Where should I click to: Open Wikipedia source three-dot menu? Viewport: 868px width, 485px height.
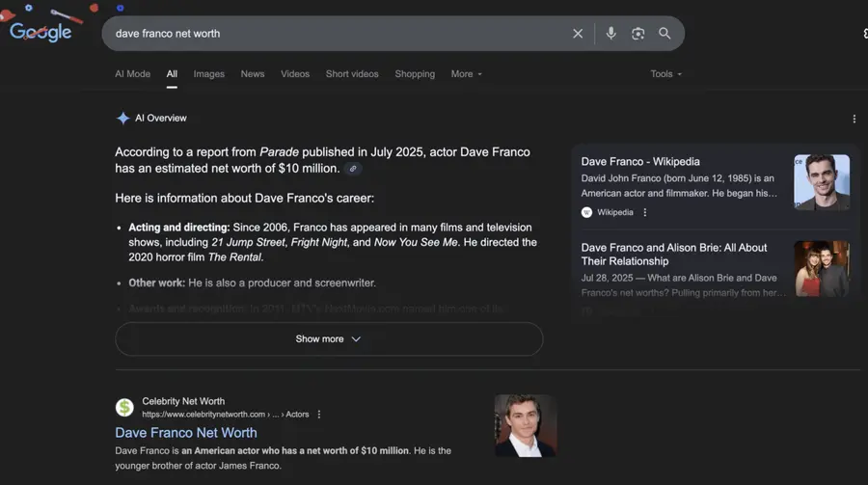[645, 212]
